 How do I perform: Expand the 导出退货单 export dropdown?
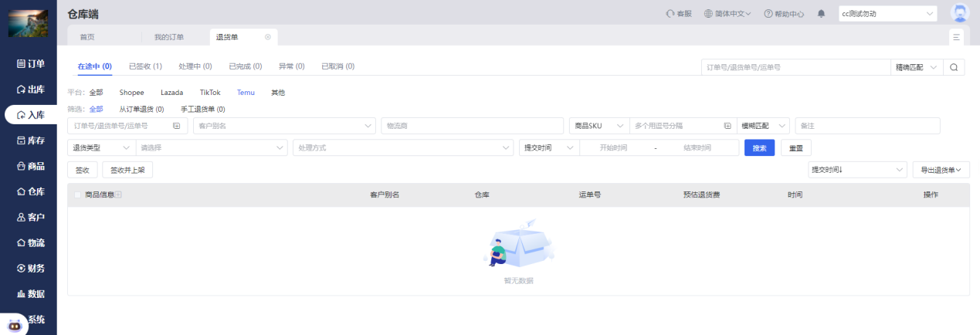pos(941,170)
